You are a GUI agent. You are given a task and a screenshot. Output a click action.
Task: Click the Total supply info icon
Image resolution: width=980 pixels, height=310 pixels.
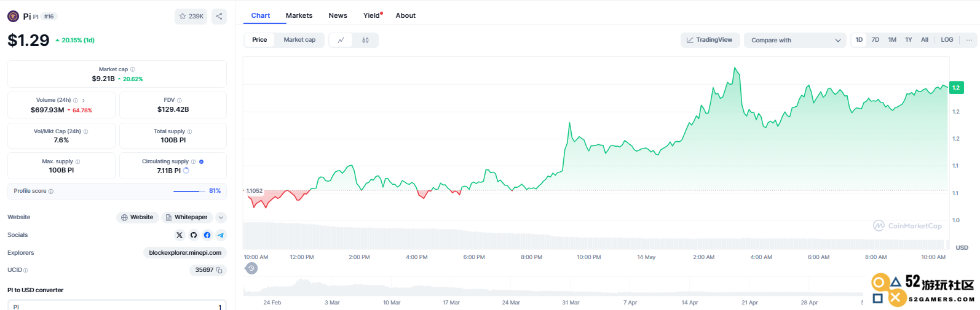[189, 131]
